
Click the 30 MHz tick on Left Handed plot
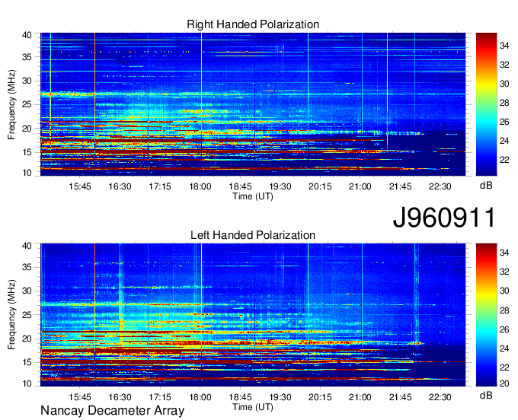coord(27,291)
